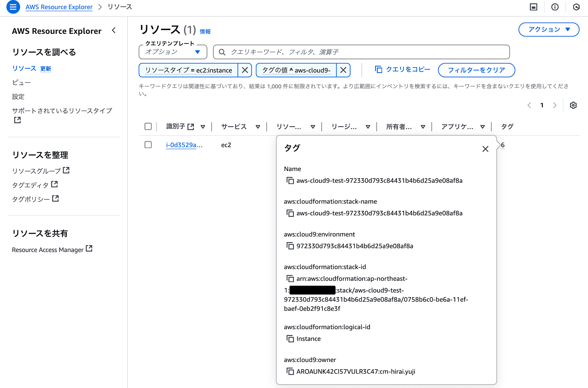This screenshot has height=388, width=588.
Task: Open Resource Access Manager link
Action: (52, 250)
